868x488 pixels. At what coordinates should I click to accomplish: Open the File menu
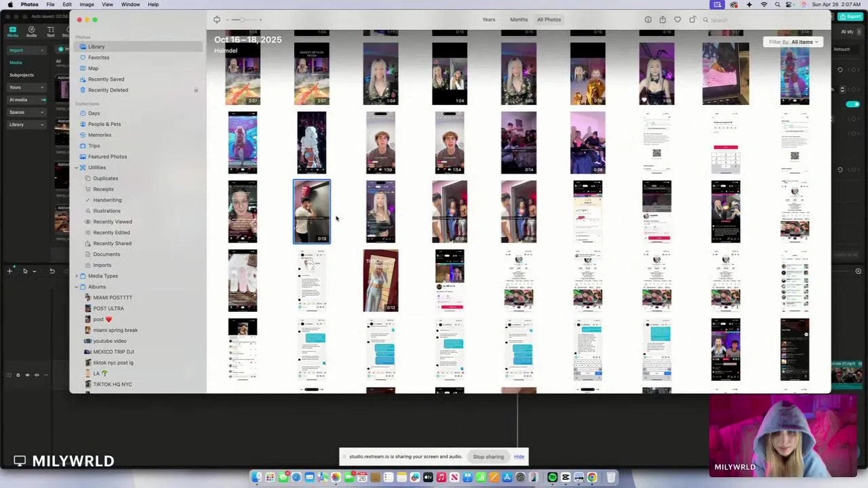pyautogui.click(x=50, y=5)
